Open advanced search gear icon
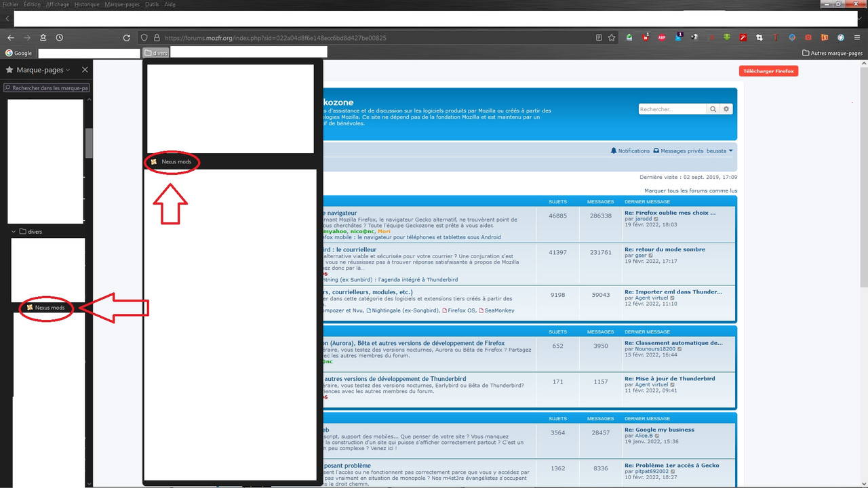 [726, 109]
